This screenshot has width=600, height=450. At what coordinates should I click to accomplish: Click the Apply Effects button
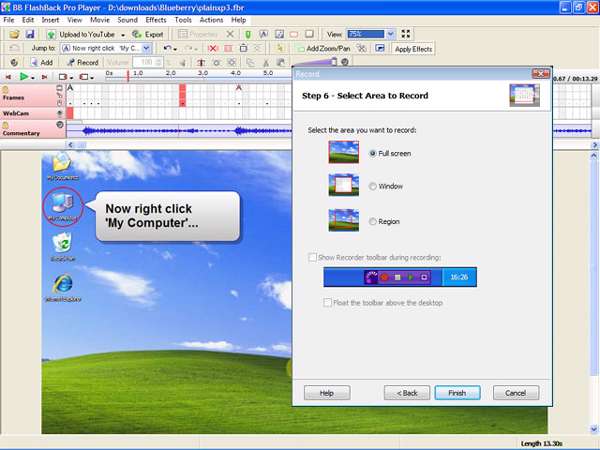point(413,49)
